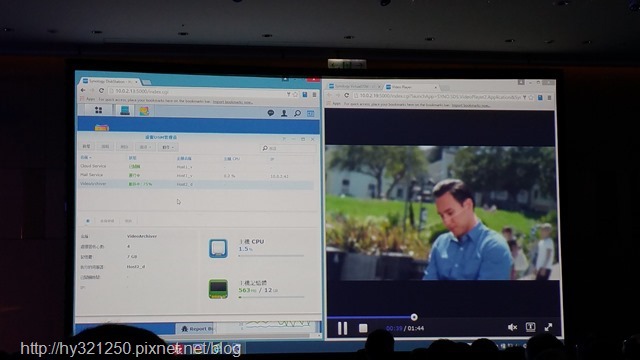This screenshot has width=640, height=360.
Task: Select the Cloud Service row
Action: (196, 167)
